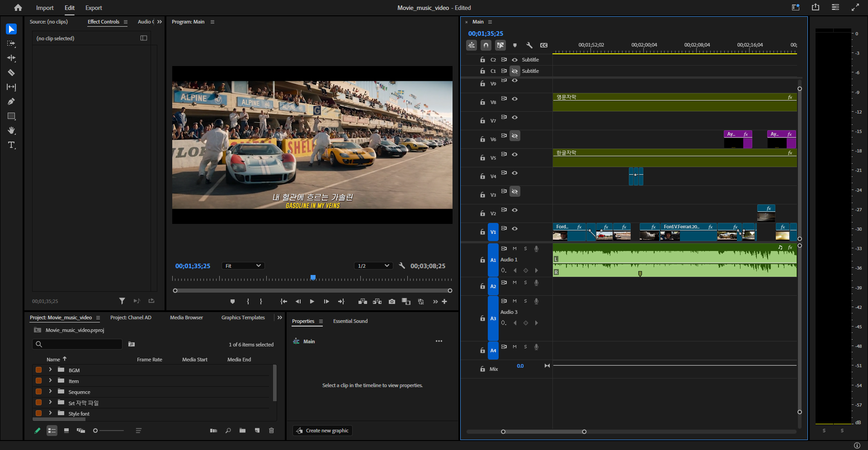Toggle Snap in timeline magnet icon

tap(486, 45)
